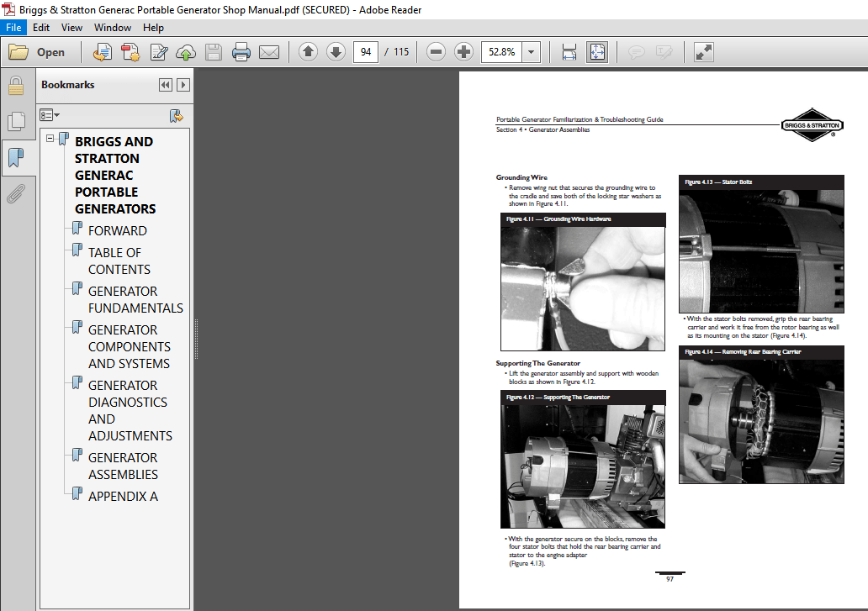Open the Page Thumbnails panel icon
The width and height of the screenshot is (868, 611).
pyautogui.click(x=16, y=121)
